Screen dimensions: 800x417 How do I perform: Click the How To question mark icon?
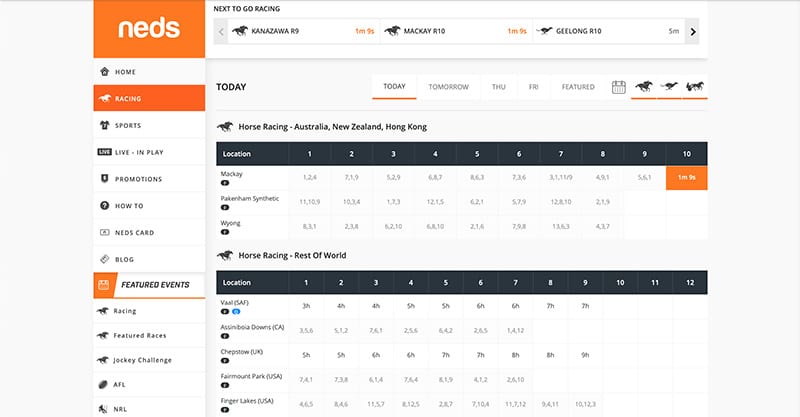[105, 206]
